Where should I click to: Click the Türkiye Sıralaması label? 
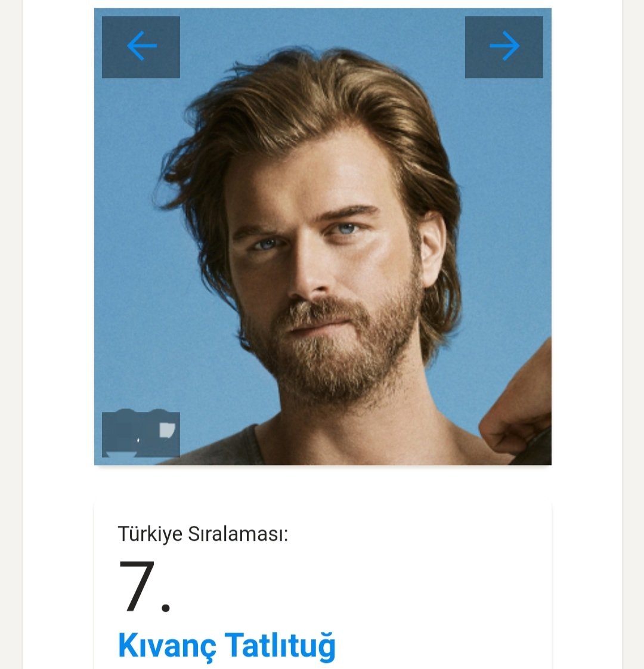(203, 534)
